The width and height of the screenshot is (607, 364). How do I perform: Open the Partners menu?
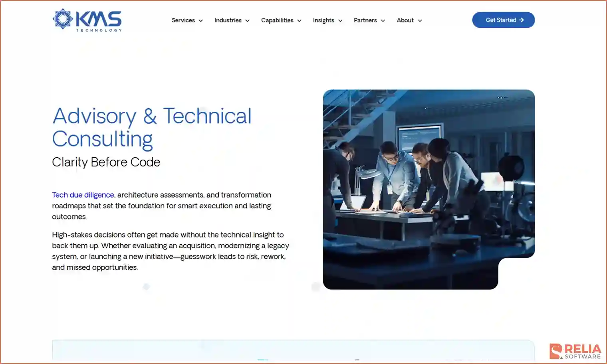coord(365,20)
